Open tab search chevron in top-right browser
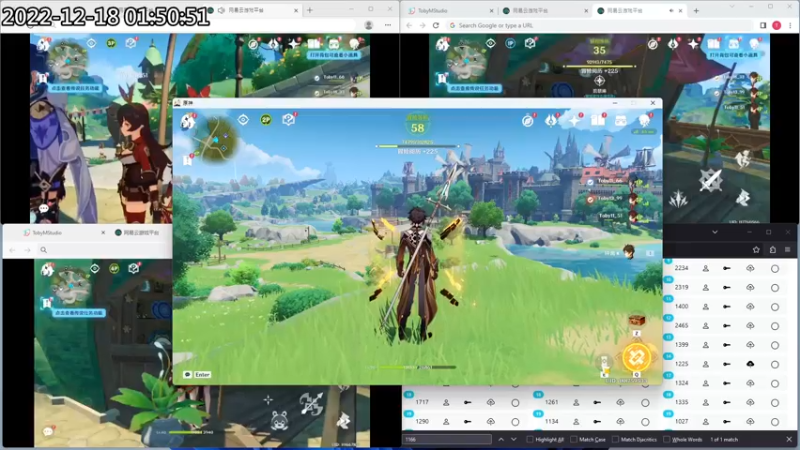The height and width of the screenshot is (450, 800). [x=732, y=6]
